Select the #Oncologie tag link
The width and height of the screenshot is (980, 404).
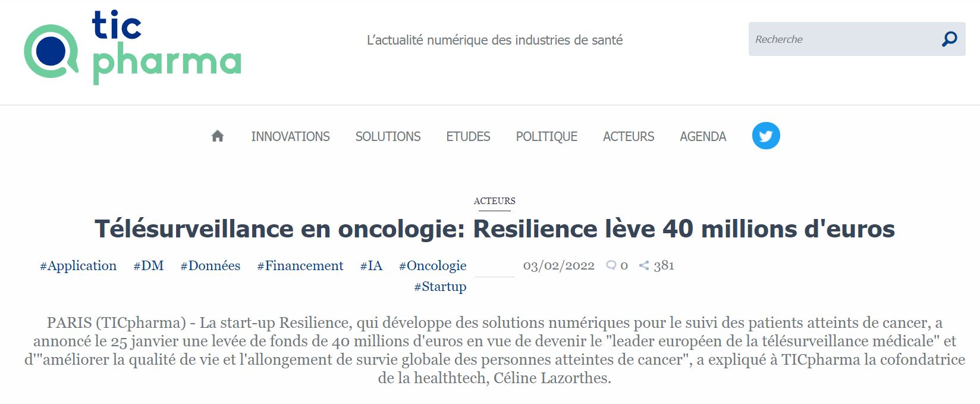[x=432, y=265]
